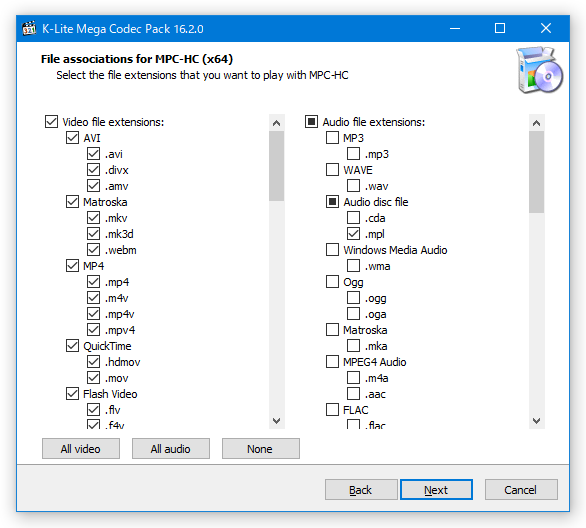The image size is (586, 528).
Task: Click the All audio button
Action: pyautogui.click(x=171, y=449)
